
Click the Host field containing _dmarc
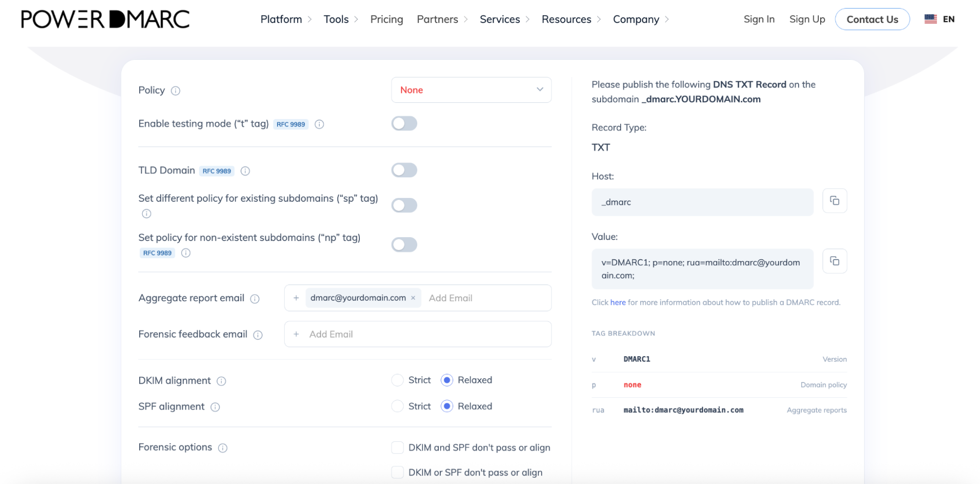click(702, 202)
